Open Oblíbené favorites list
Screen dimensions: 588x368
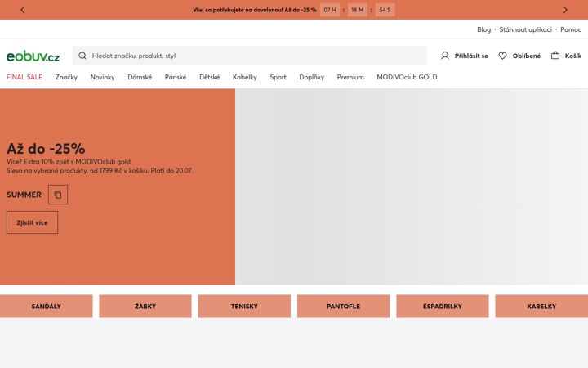coord(527,56)
